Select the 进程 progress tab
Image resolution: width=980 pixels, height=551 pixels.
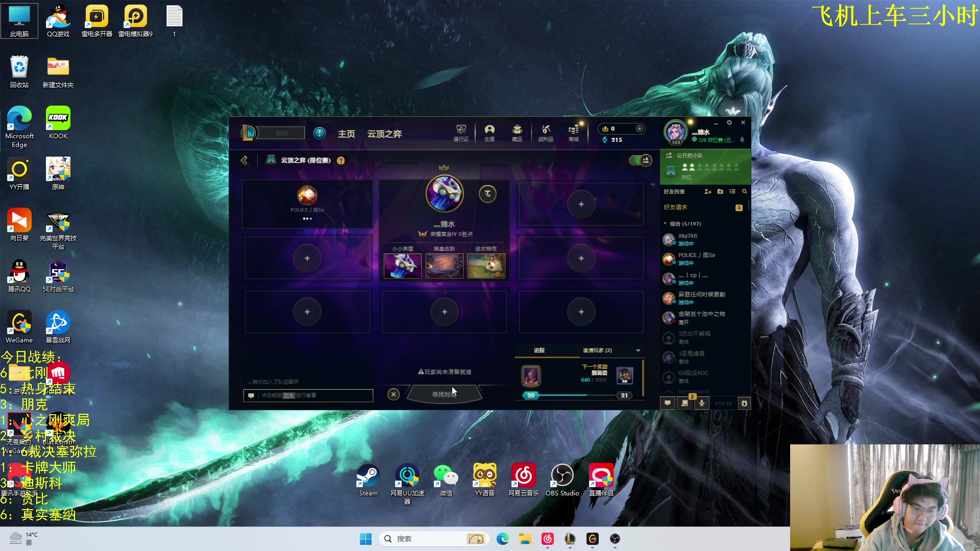(539, 350)
